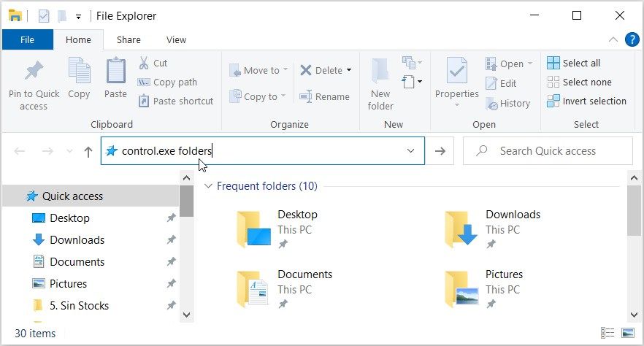Select Desktop folder in Frequent folders

(x=277, y=228)
